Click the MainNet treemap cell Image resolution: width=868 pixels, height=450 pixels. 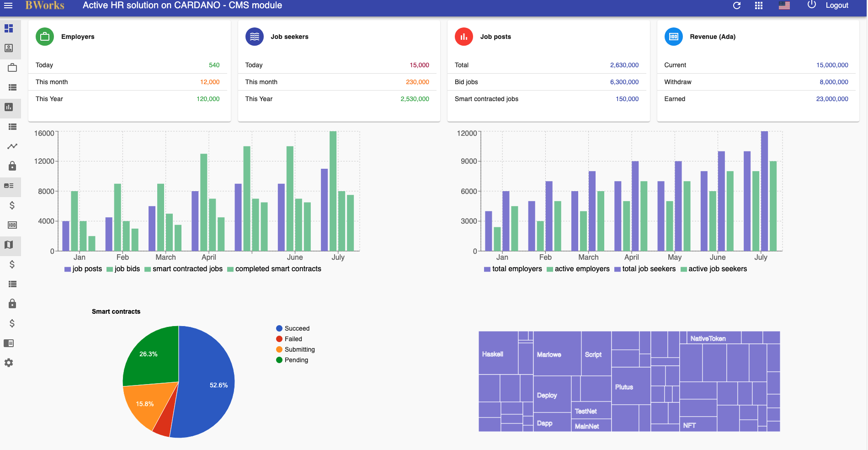591,425
